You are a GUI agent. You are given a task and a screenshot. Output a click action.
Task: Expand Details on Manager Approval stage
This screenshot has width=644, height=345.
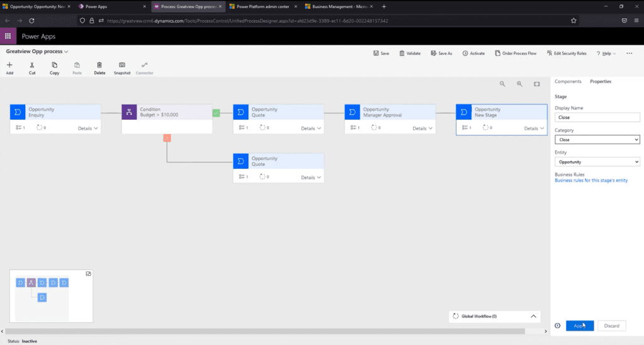pos(423,128)
